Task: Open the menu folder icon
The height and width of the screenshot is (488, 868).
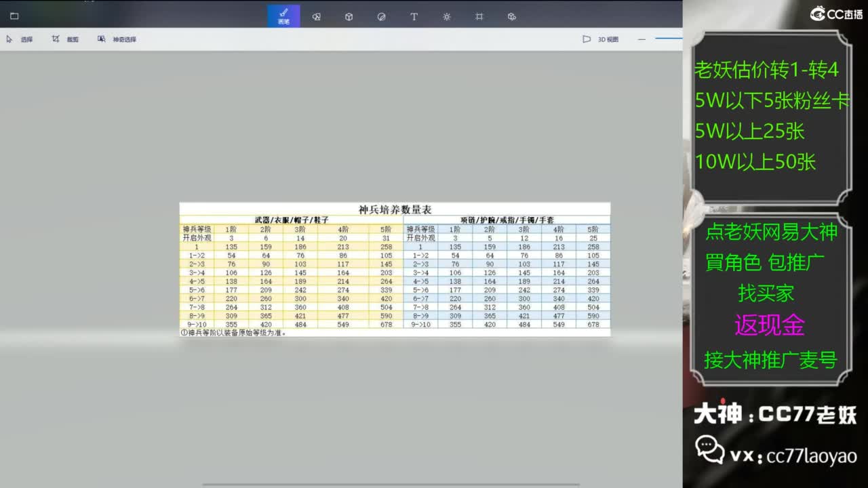Action: [14, 16]
